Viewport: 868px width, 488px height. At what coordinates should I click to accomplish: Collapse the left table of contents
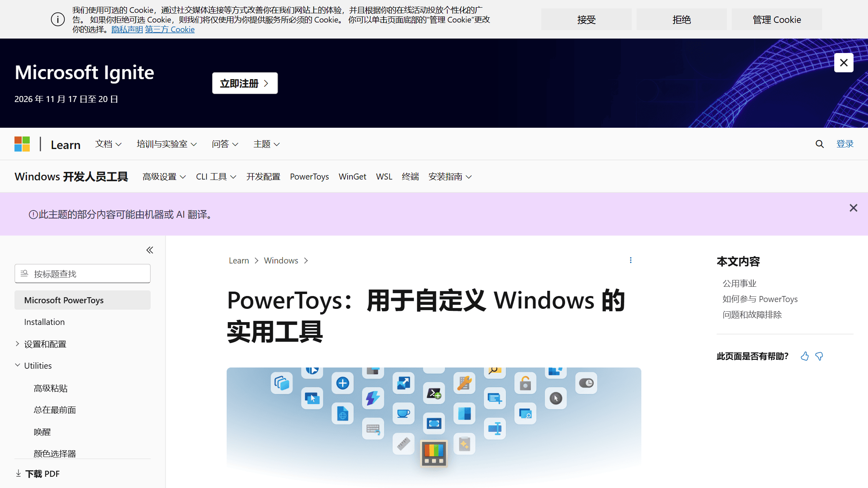[149, 250]
